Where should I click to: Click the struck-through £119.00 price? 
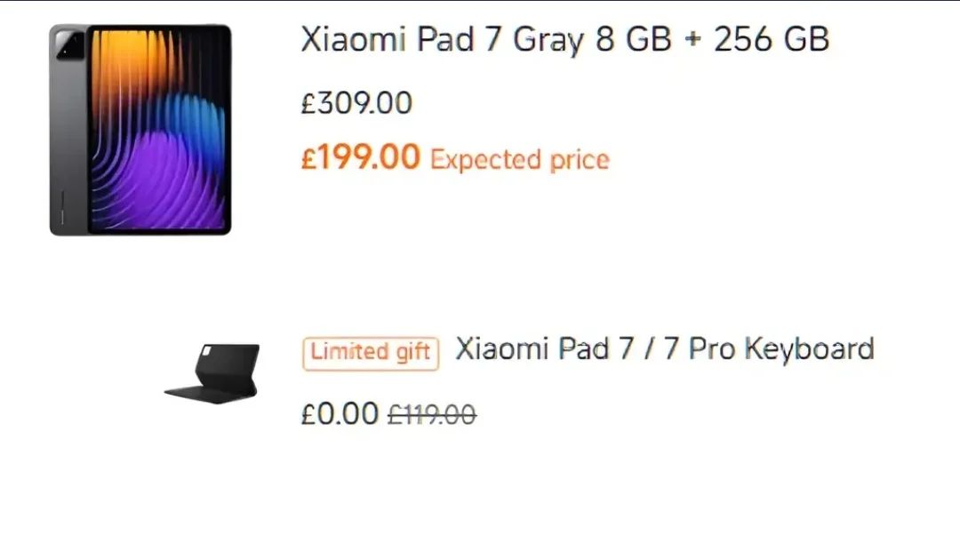(x=432, y=414)
